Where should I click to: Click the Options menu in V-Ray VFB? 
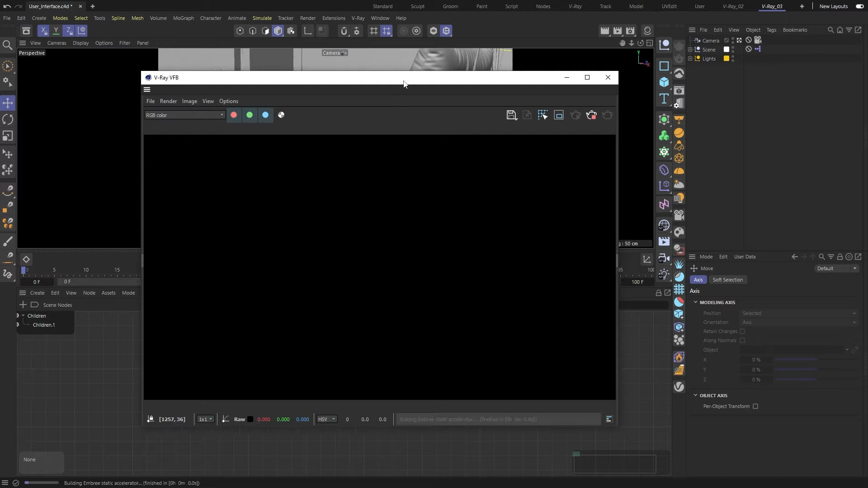click(x=229, y=101)
